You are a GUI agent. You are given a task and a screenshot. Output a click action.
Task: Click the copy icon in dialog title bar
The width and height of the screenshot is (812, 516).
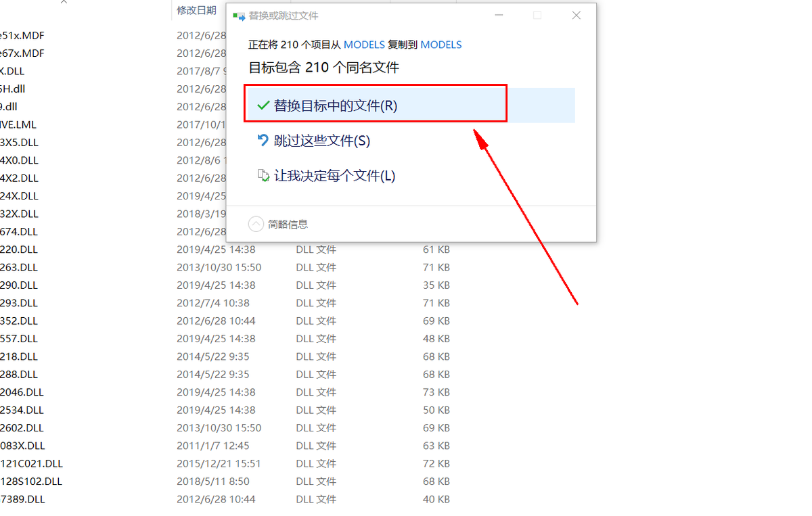point(238,16)
